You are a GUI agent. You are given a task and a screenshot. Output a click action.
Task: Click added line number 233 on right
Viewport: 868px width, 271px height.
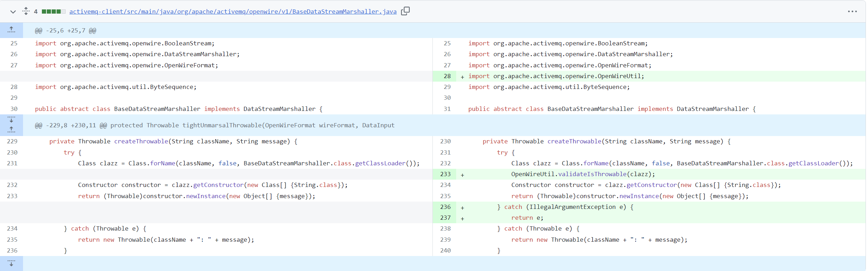[x=445, y=174]
